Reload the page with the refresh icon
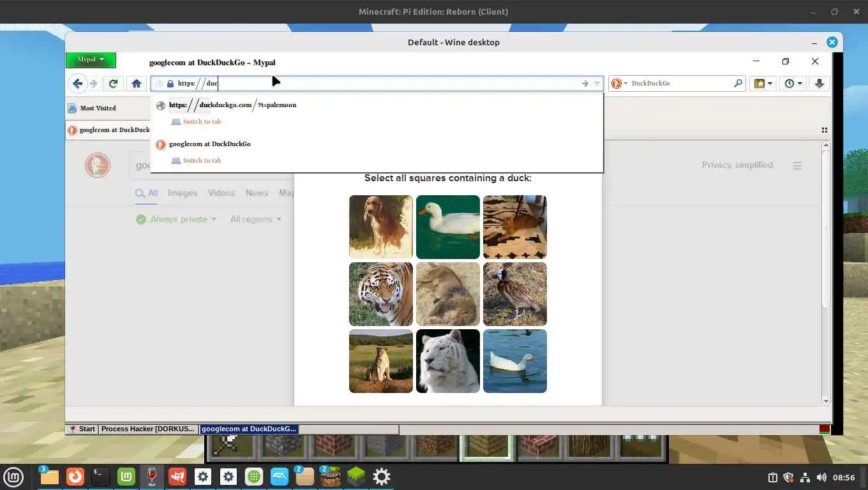868x490 pixels. click(113, 84)
